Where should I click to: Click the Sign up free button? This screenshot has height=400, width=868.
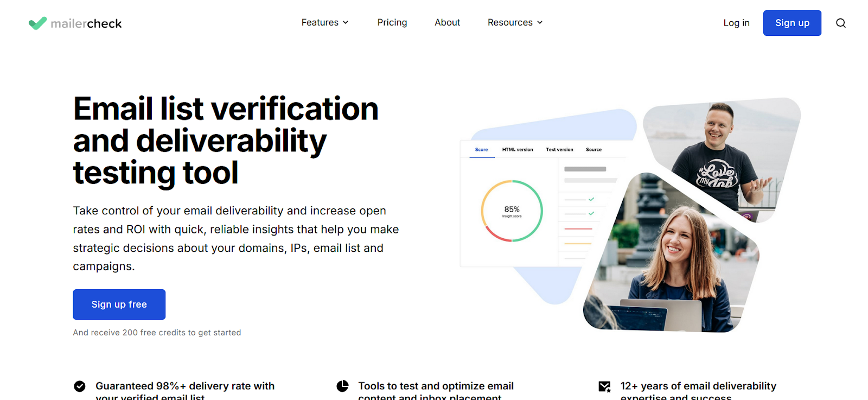[x=119, y=304]
